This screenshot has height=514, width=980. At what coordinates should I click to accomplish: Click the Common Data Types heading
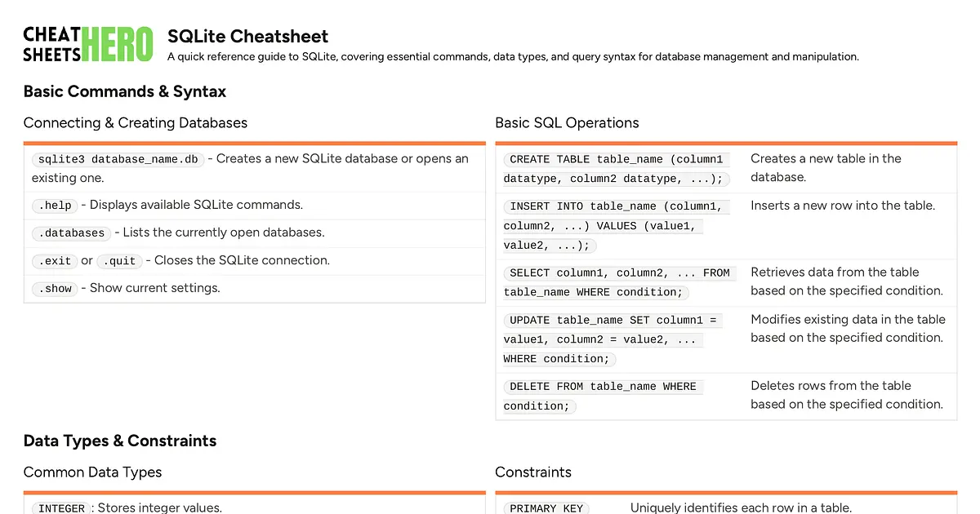tap(92, 472)
